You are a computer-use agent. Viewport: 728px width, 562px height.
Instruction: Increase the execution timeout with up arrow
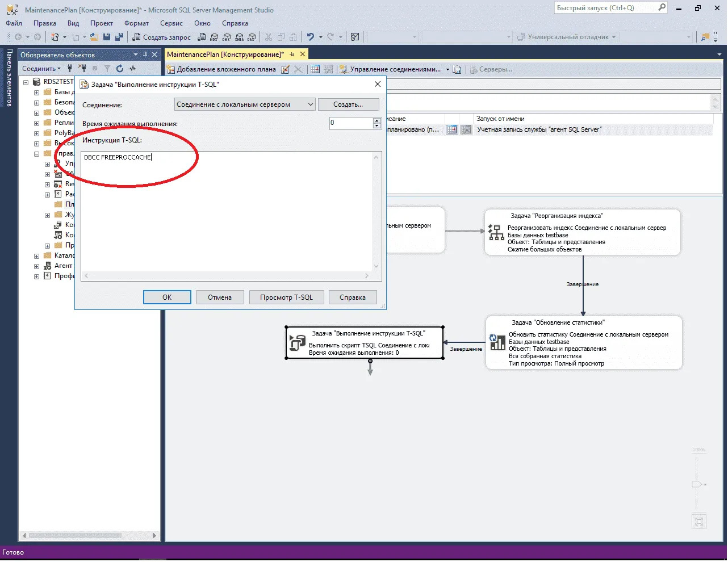point(376,120)
